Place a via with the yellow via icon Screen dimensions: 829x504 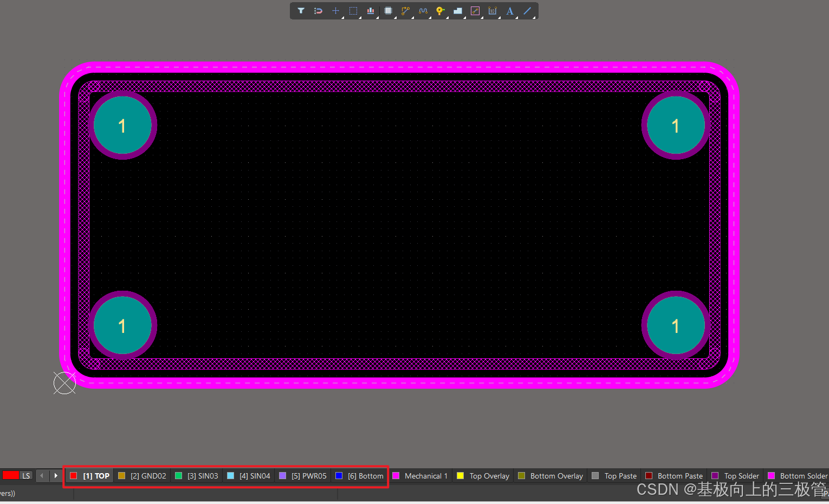[440, 11]
